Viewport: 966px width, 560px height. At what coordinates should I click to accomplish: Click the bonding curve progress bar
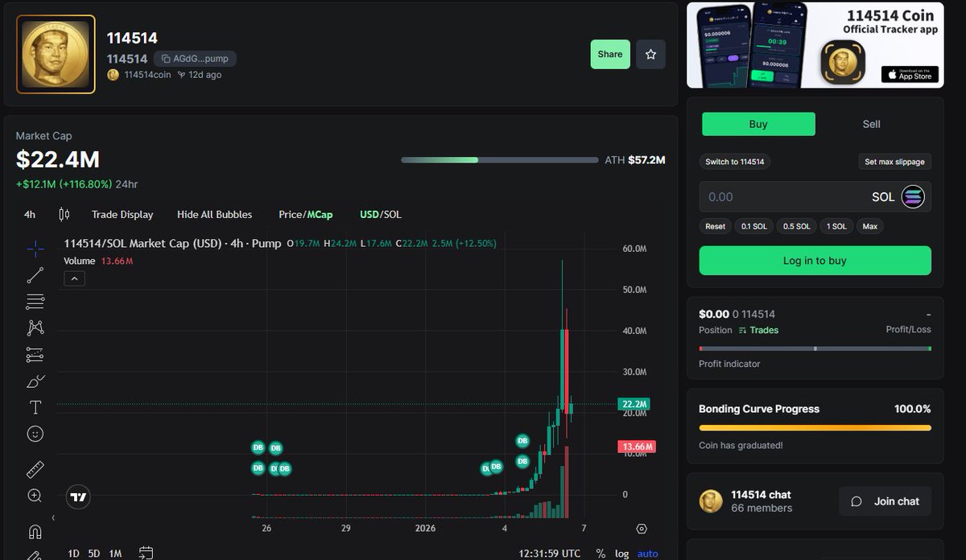815,428
